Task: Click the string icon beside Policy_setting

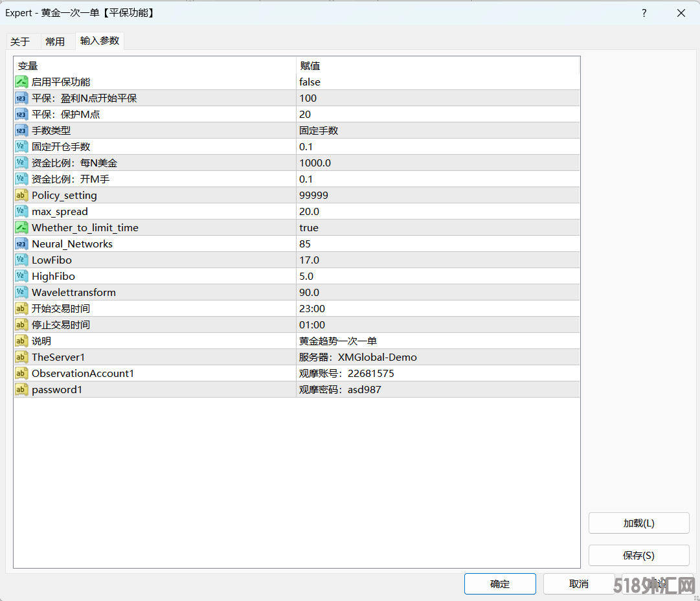Action: point(21,195)
